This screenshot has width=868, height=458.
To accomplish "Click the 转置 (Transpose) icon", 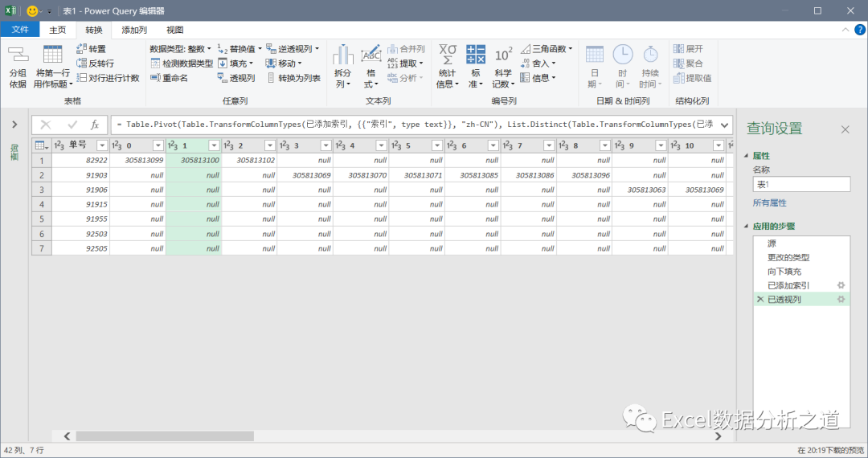I will click(x=81, y=49).
